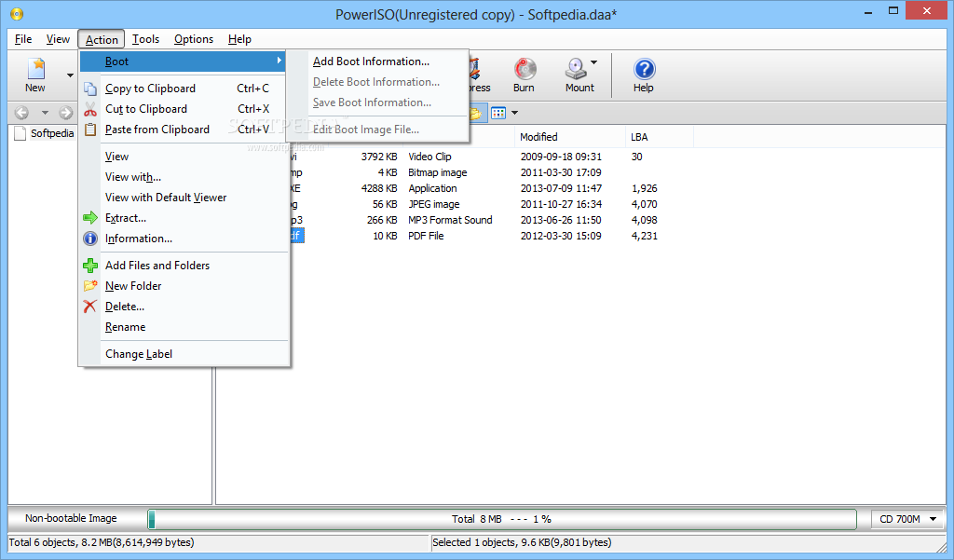Click the Paste from Clipboard icon
954x560 pixels.
90,129
